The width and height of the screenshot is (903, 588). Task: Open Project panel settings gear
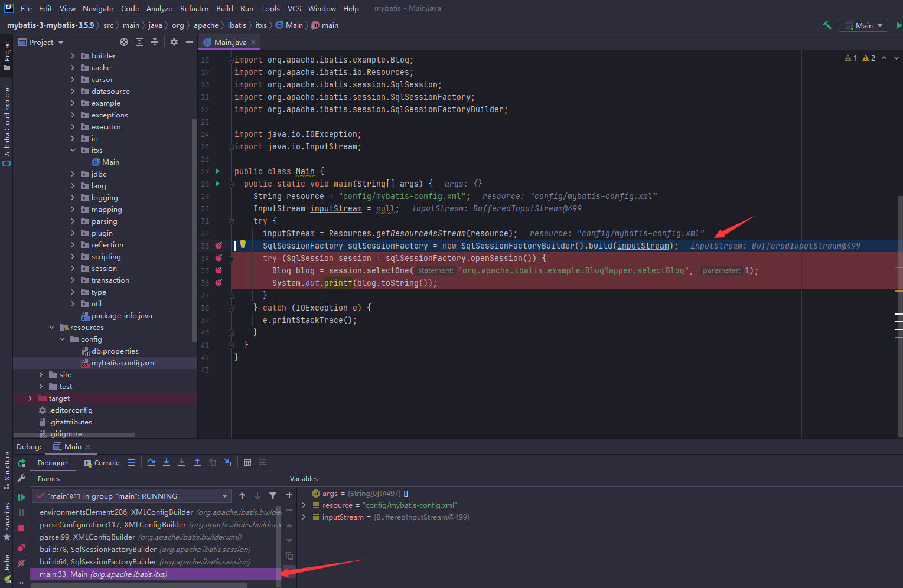pos(174,42)
